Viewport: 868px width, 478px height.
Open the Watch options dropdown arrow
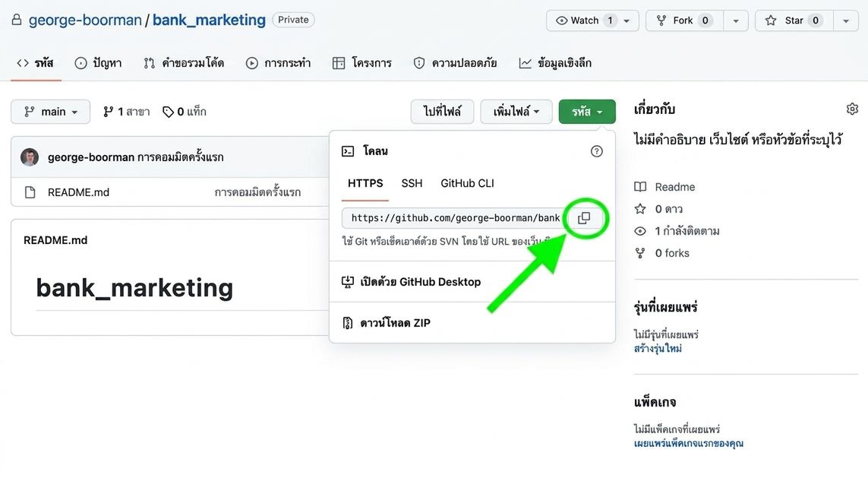627,21
